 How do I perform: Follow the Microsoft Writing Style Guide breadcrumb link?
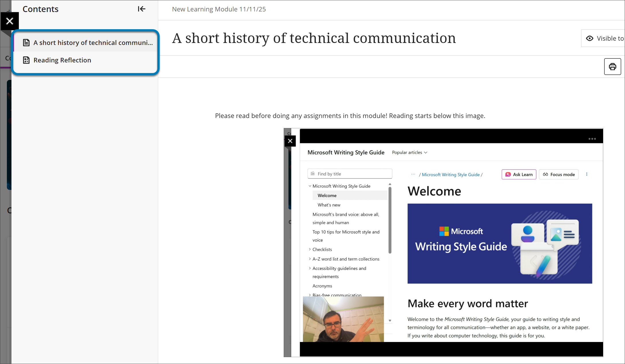point(451,174)
